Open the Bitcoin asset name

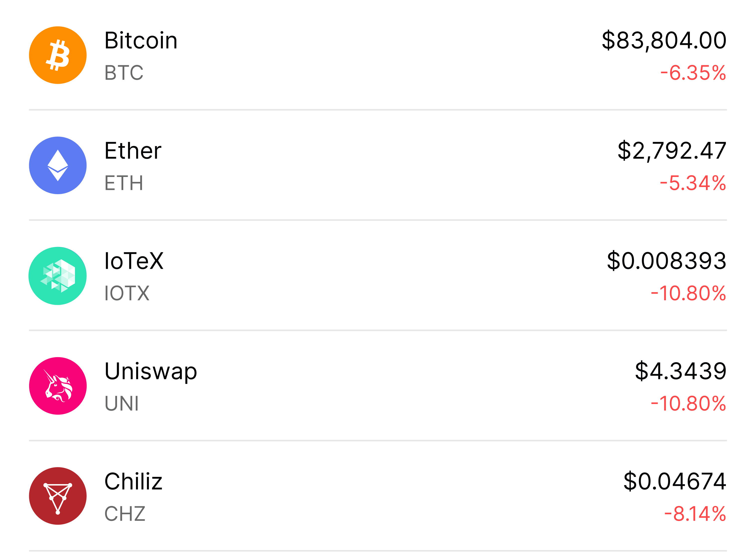[x=141, y=40]
